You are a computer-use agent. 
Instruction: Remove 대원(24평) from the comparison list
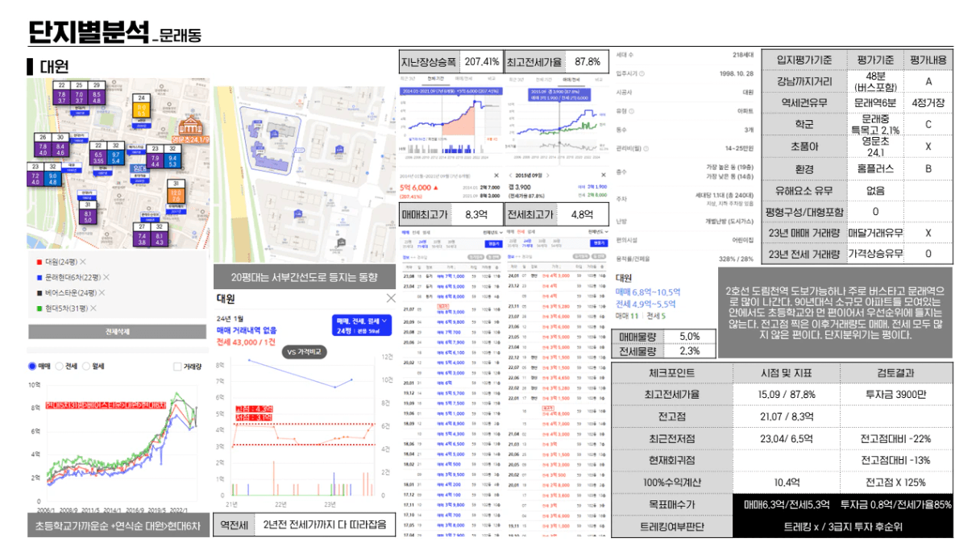point(83,262)
